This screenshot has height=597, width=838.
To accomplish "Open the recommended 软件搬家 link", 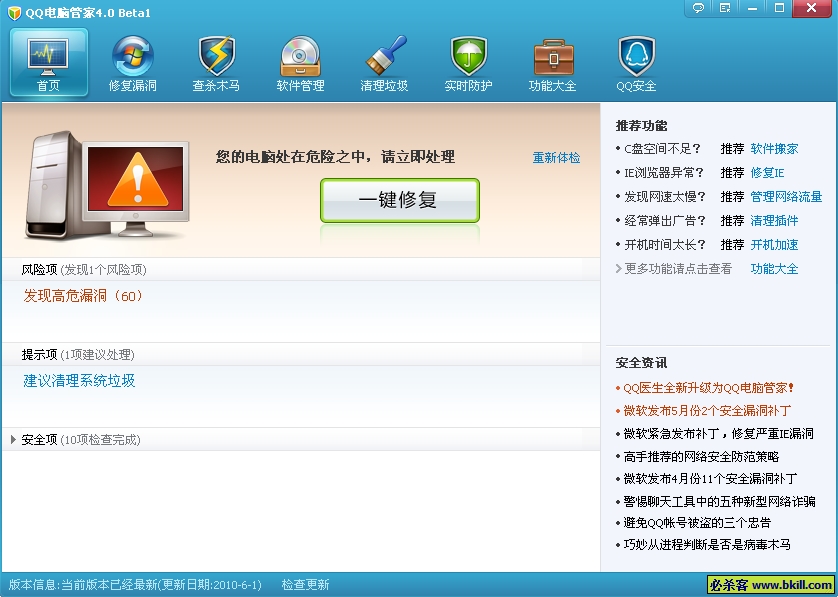I will coord(774,149).
